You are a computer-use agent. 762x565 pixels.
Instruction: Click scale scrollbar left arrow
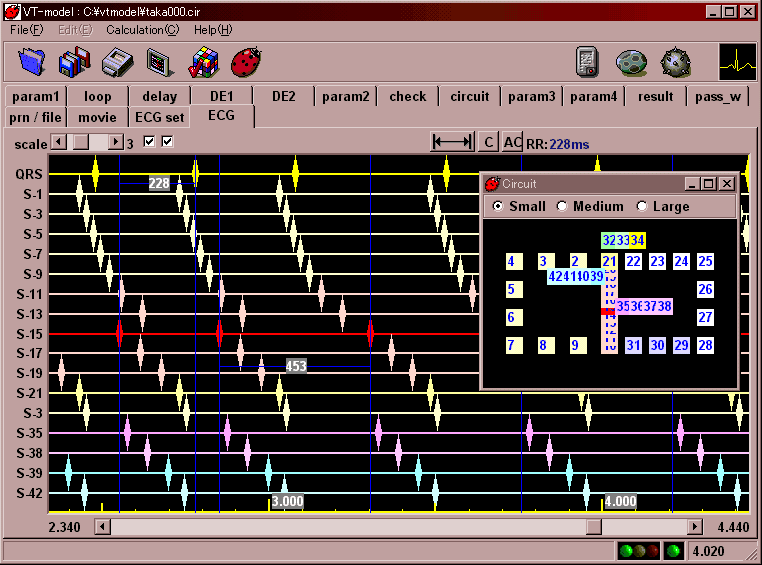[58, 143]
